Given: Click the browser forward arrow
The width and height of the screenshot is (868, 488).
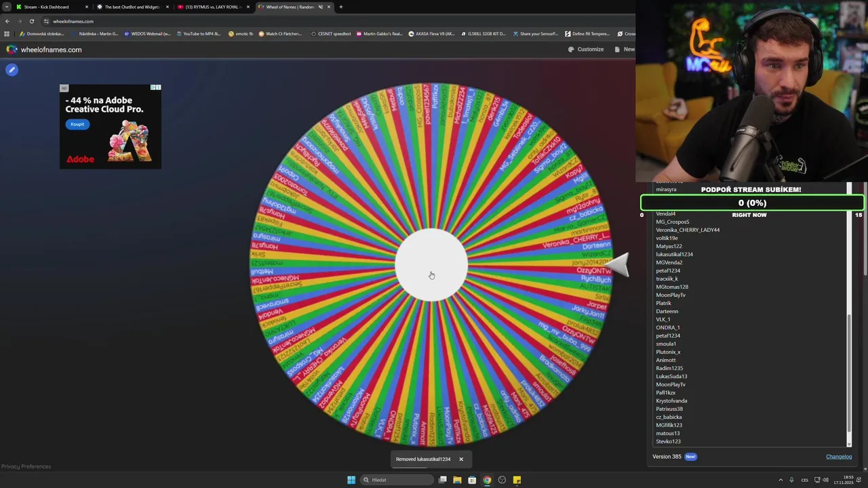Looking at the screenshot, I should point(19,21).
